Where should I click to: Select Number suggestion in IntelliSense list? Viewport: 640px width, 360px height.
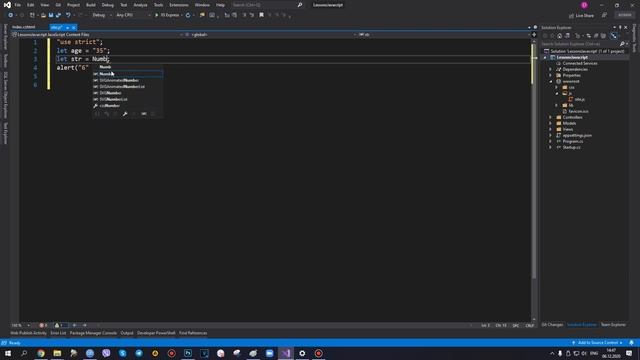(x=127, y=74)
